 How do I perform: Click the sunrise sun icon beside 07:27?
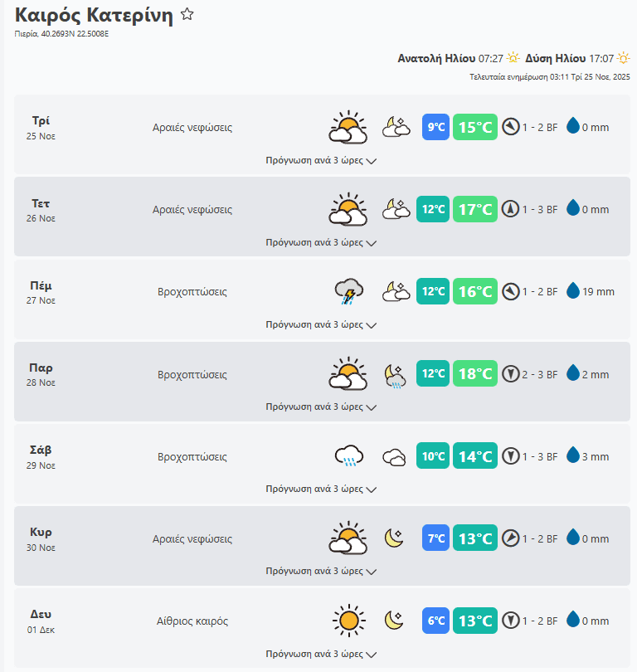tap(513, 58)
